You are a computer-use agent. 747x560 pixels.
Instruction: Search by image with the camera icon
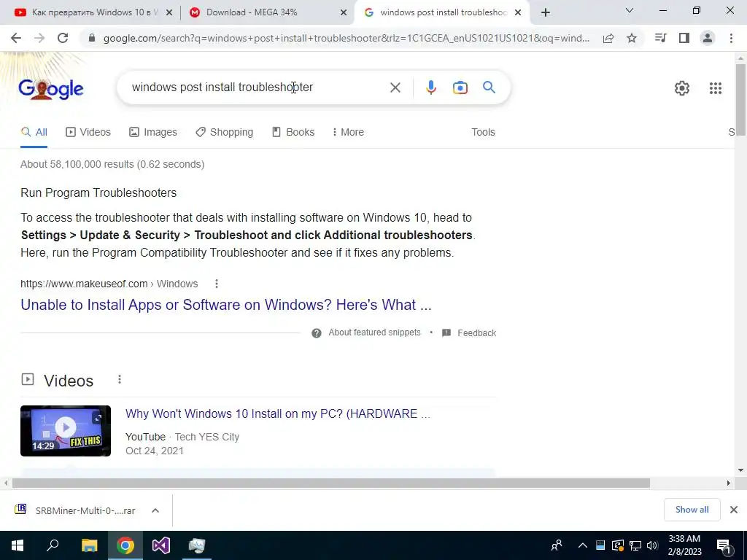tap(460, 87)
